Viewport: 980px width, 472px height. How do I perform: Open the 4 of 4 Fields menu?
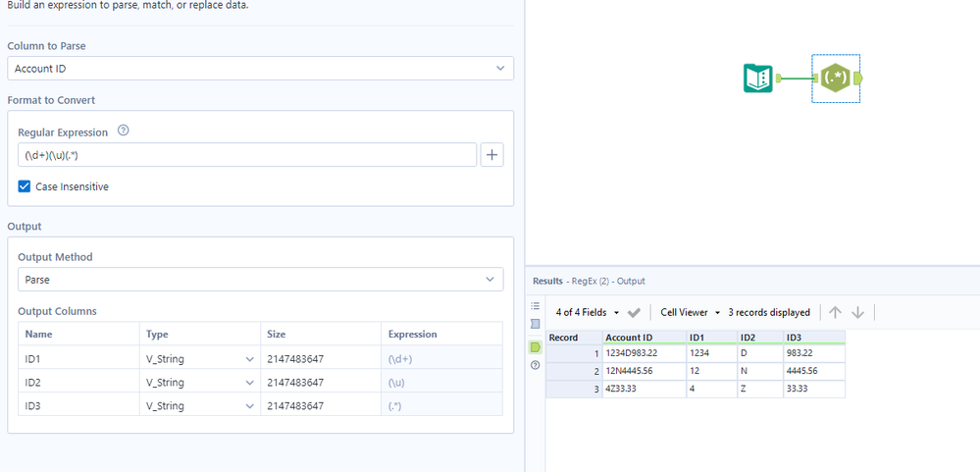tap(589, 312)
